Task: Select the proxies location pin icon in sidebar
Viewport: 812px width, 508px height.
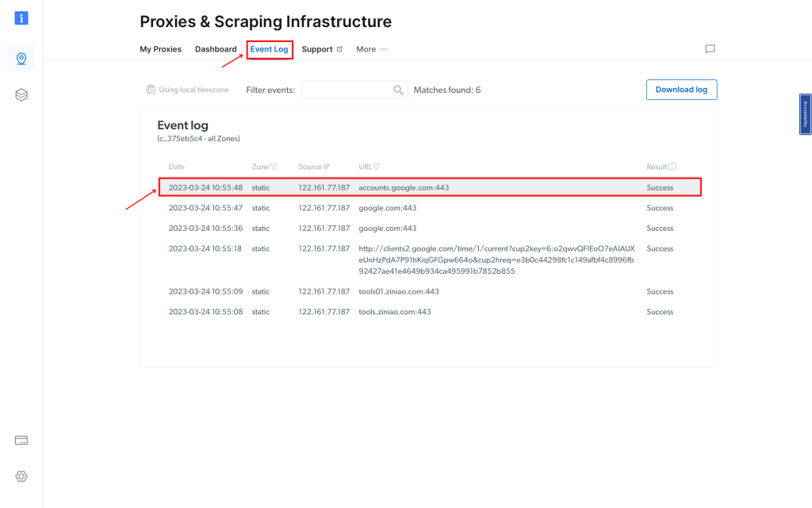Action: [x=21, y=58]
